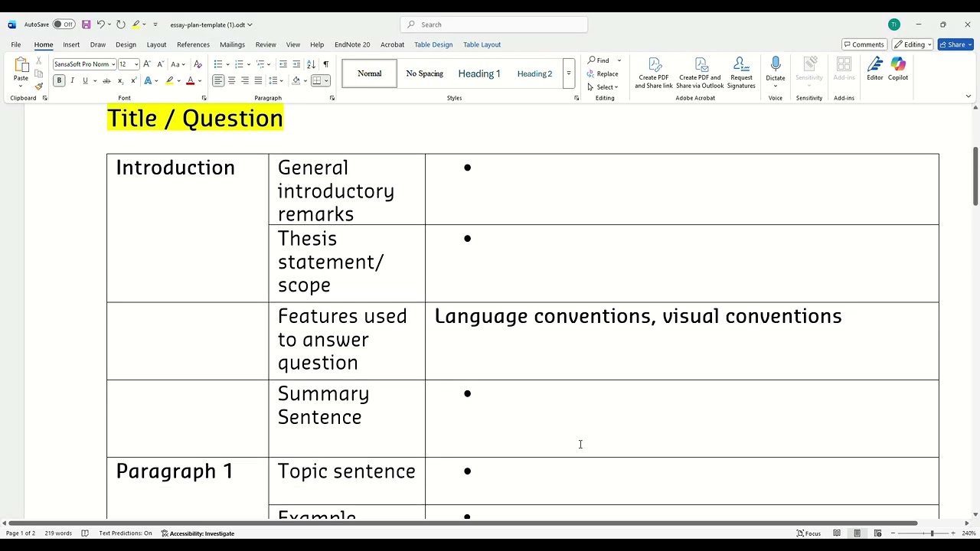Save the document with the floppy icon
Screen dimensions: 980x551
86,24
